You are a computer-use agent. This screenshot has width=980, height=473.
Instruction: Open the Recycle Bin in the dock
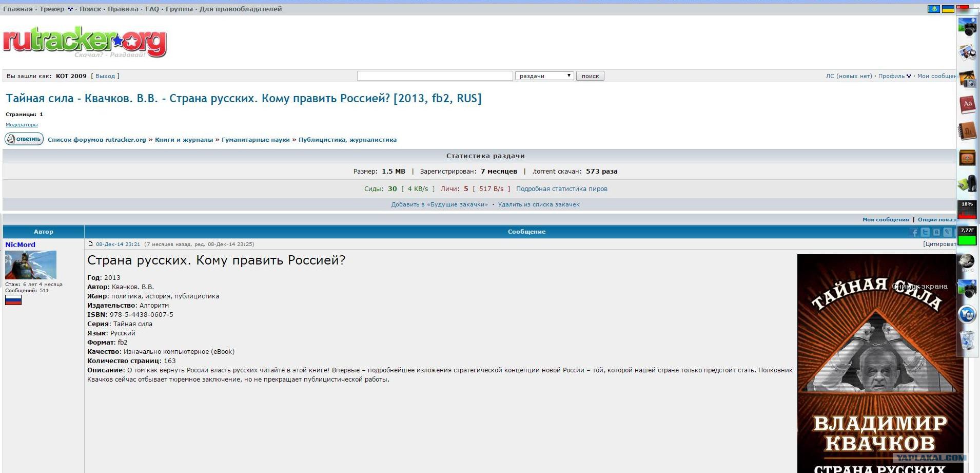coord(967,340)
